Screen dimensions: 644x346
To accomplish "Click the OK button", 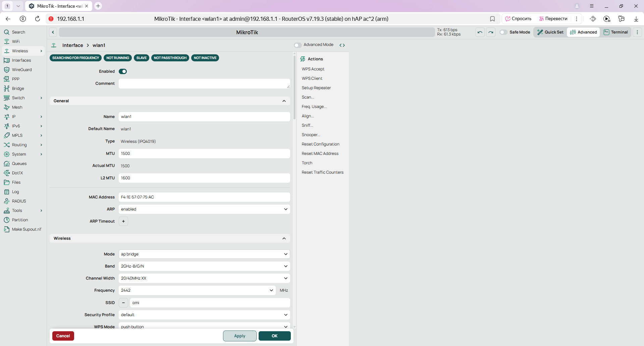I will pos(274,336).
